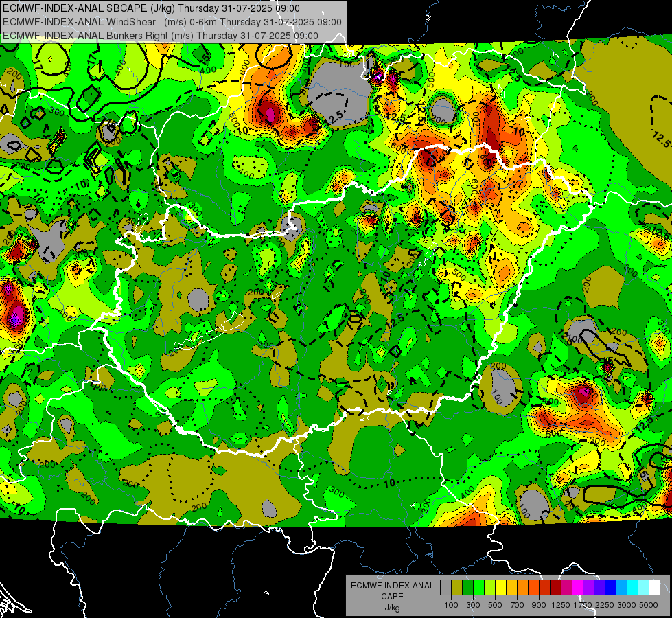672x618 pixels.
Task: Click the J/kg unit label in legend
Action: pos(392,608)
